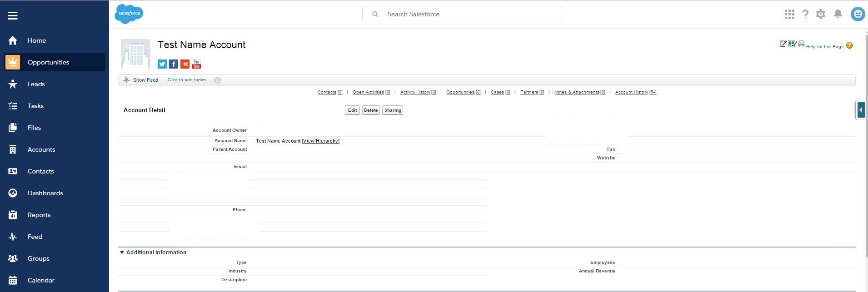This screenshot has width=868, height=292.
Task: Open the Setup gear icon
Action: coord(821,14)
